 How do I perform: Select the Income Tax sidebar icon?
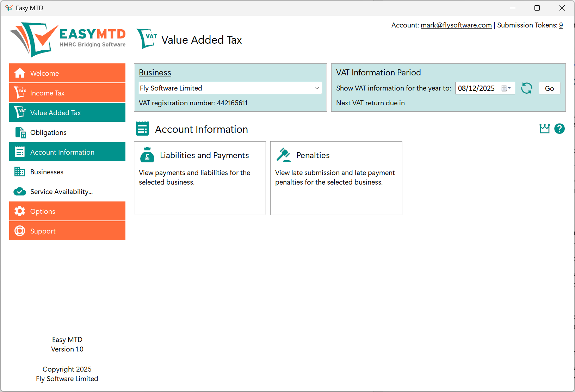pyautogui.click(x=20, y=93)
